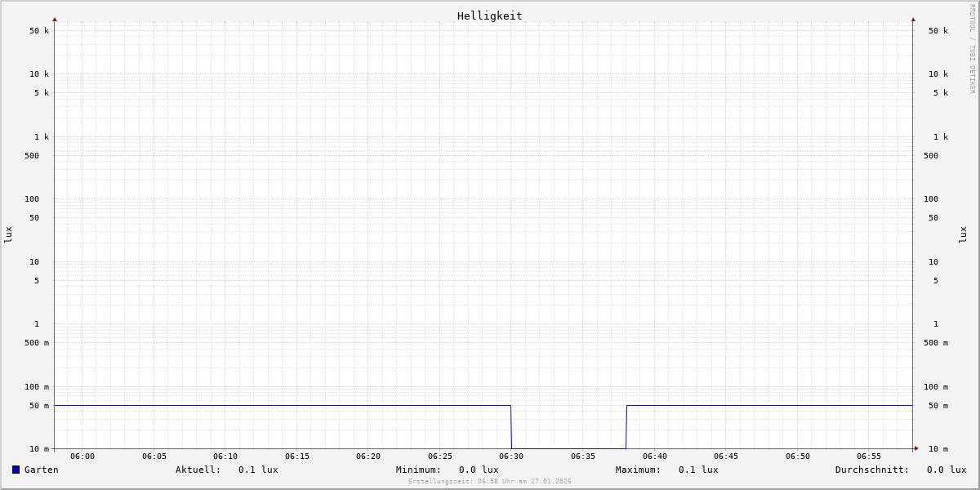This screenshot has width=980, height=490.
Task: Click the right lux axis title
Action: (963, 234)
